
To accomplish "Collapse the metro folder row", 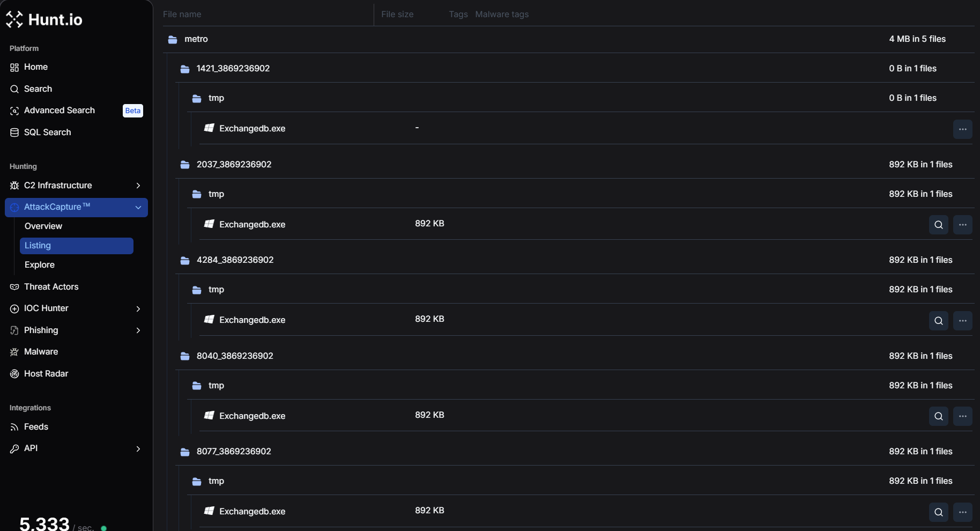I will pos(569,39).
